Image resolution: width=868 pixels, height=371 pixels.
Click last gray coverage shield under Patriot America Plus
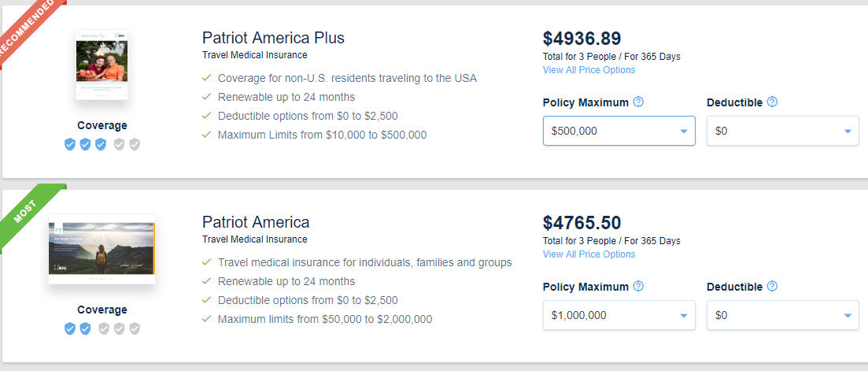[x=135, y=144]
